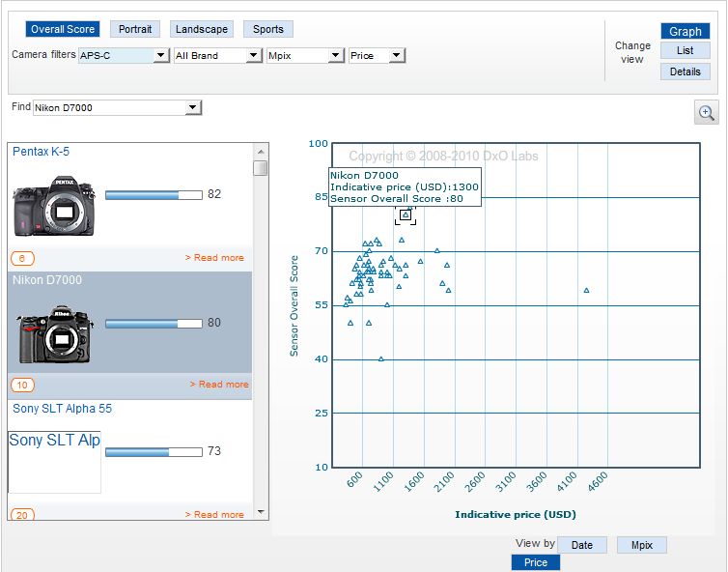Click the Pentax K-5 title link

pos(41,152)
